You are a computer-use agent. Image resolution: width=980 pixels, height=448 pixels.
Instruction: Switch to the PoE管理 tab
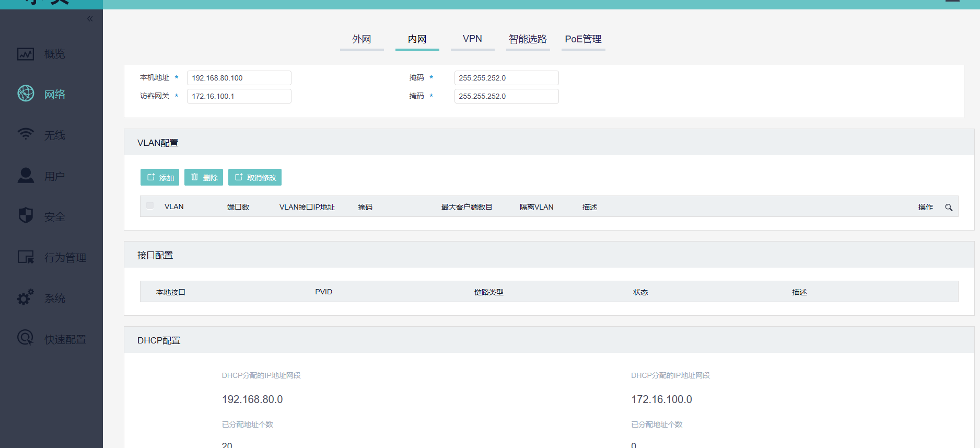583,39
